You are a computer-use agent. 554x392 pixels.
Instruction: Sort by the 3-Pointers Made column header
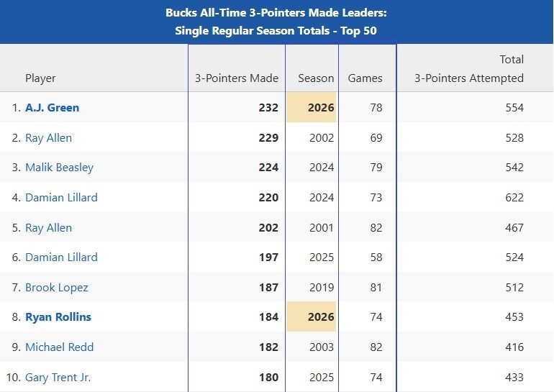(x=237, y=78)
